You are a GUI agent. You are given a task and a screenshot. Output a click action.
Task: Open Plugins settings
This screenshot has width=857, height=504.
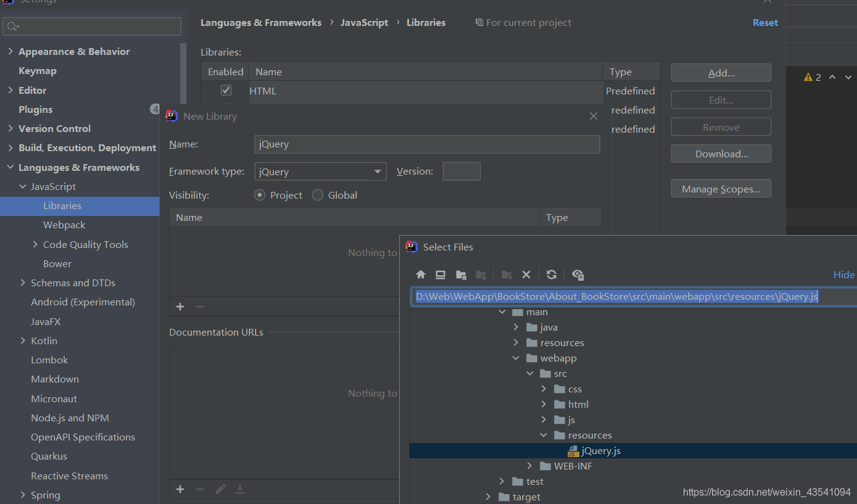coord(35,109)
